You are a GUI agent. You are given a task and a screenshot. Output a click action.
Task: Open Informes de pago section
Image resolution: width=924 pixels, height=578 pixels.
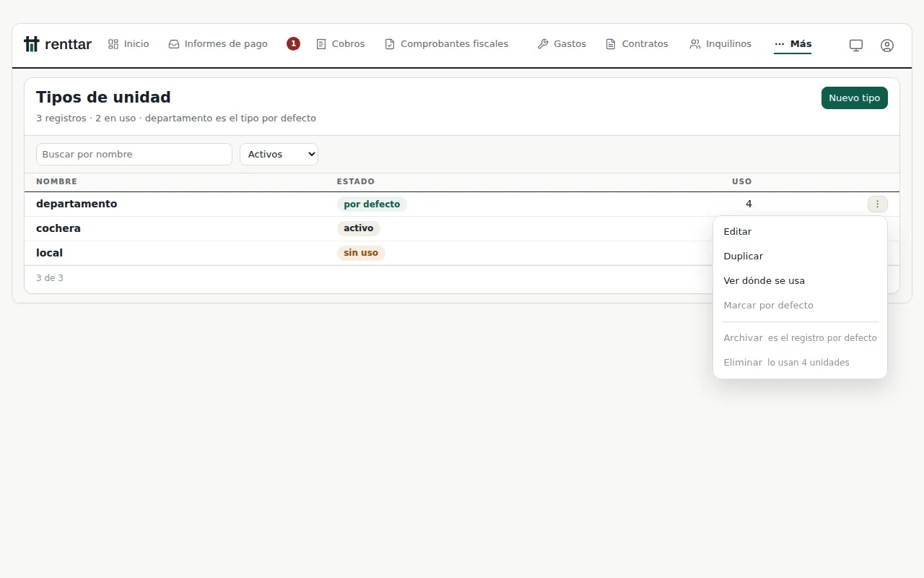click(218, 44)
